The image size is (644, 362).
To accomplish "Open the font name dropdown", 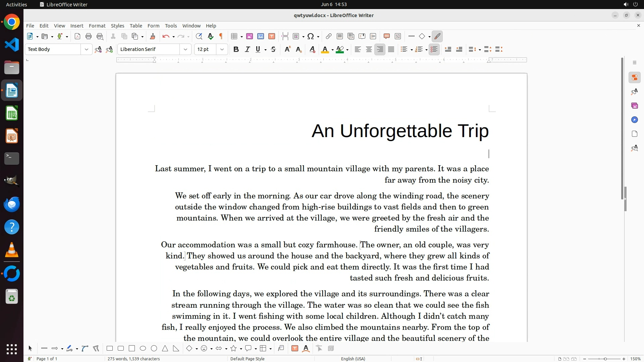I will pos(185,50).
